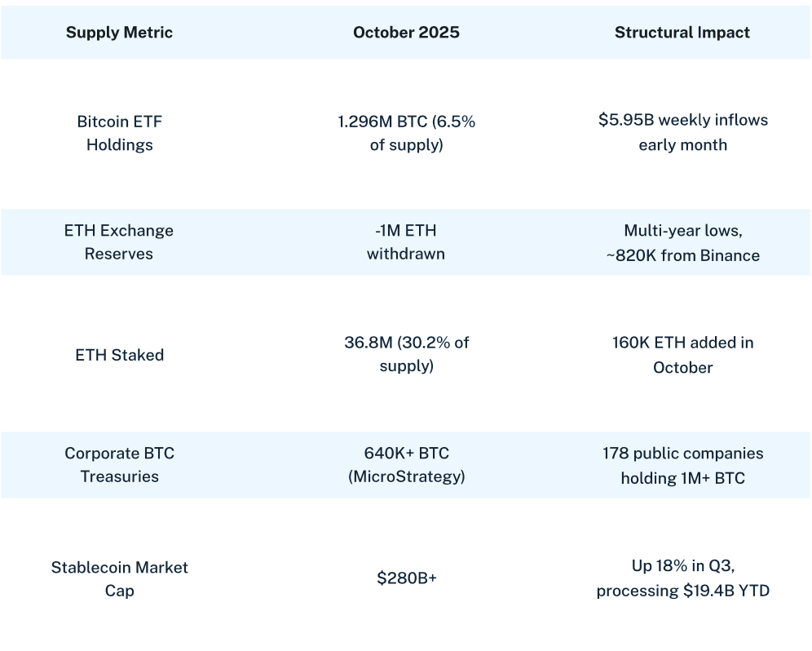Image resolution: width=812 pixels, height=651 pixels.
Task: Click the Multi-year lows text
Action: click(682, 230)
